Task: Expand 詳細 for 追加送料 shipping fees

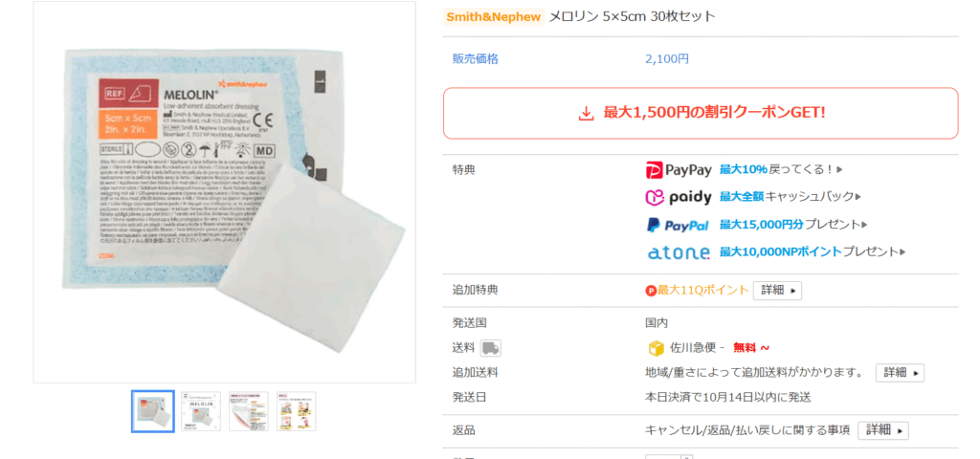Action: tap(900, 373)
